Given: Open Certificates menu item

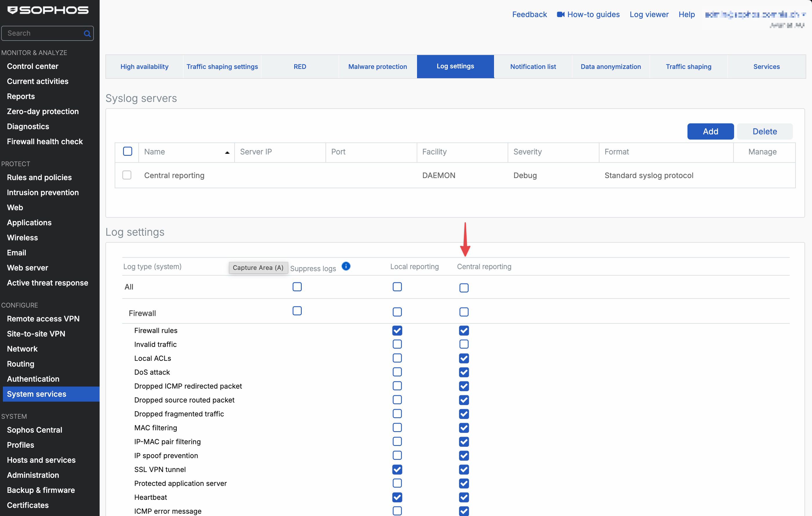Looking at the screenshot, I should (x=28, y=505).
